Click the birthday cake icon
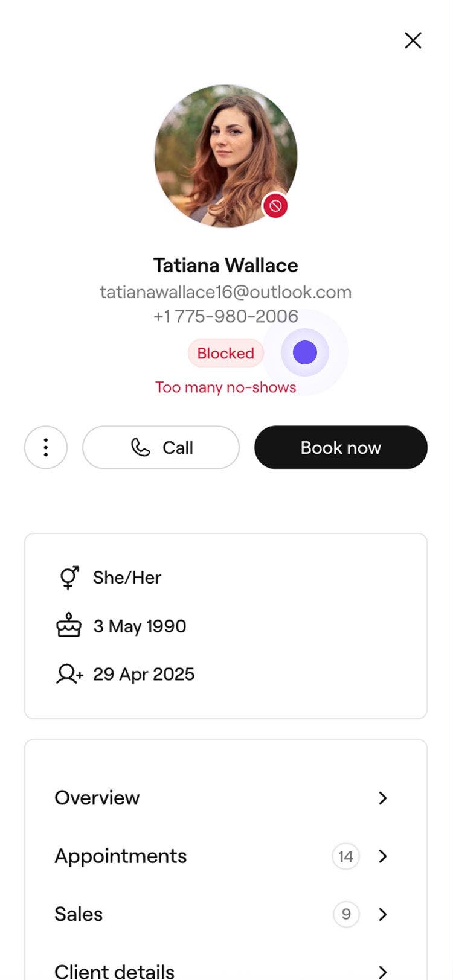The height and width of the screenshot is (980, 453). coord(69,626)
